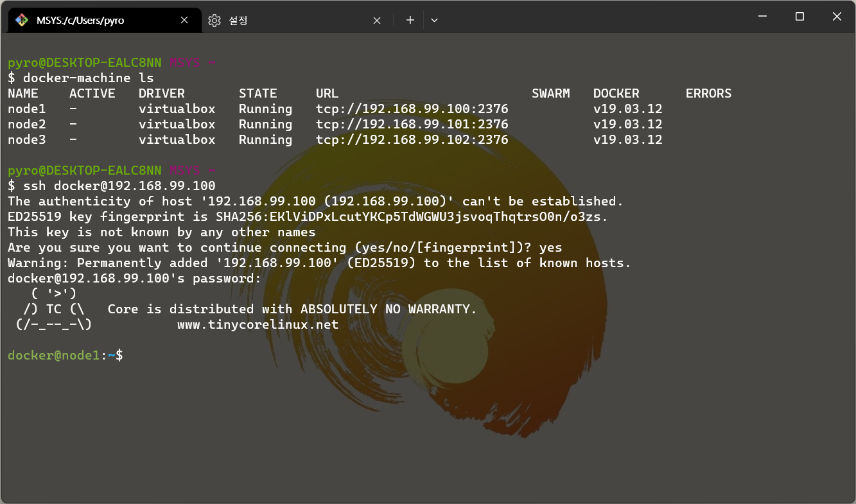Close the MSYS:/c/Users/pyro tab
The width and height of the screenshot is (856, 504).
click(x=184, y=20)
